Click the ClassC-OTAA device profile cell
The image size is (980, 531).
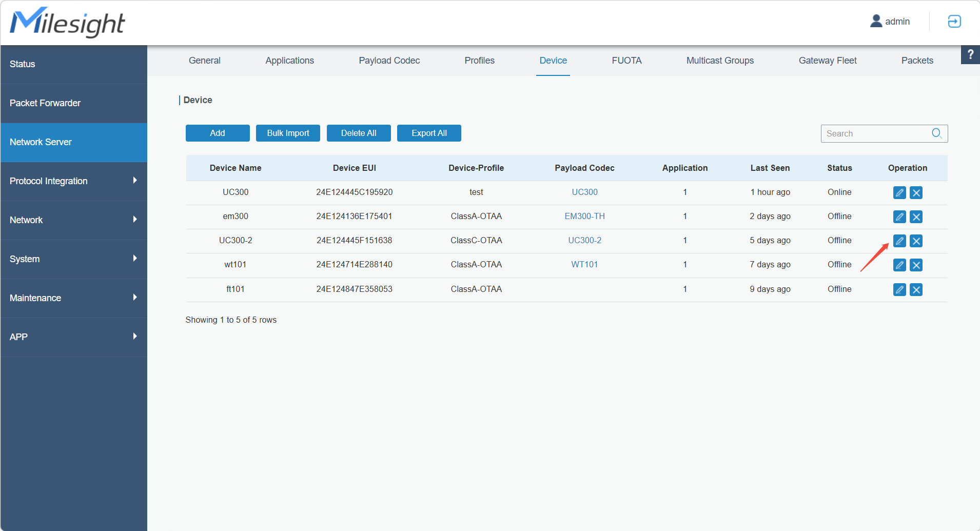476,240
